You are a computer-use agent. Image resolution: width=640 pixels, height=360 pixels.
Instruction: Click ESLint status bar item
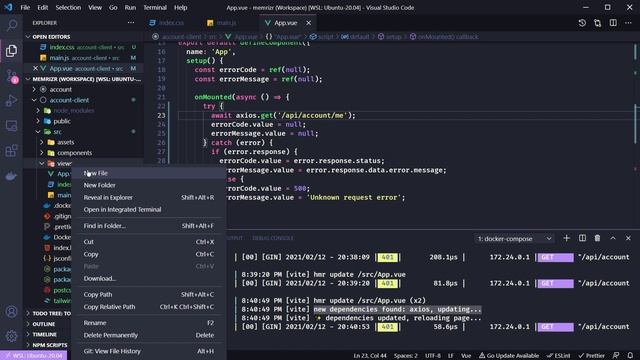[x=558, y=356]
